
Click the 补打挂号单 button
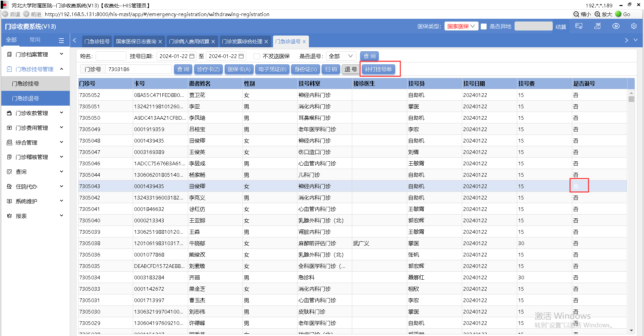coord(378,69)
